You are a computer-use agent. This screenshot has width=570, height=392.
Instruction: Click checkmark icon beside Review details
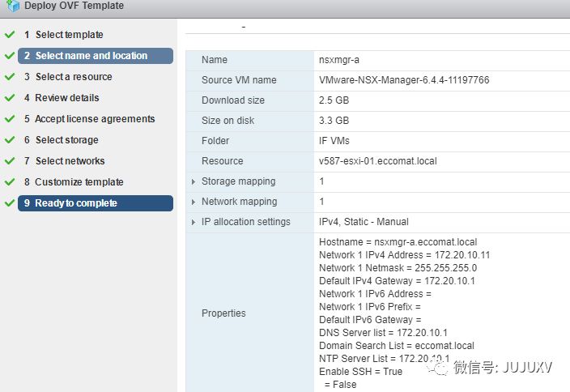click(9, 98)
